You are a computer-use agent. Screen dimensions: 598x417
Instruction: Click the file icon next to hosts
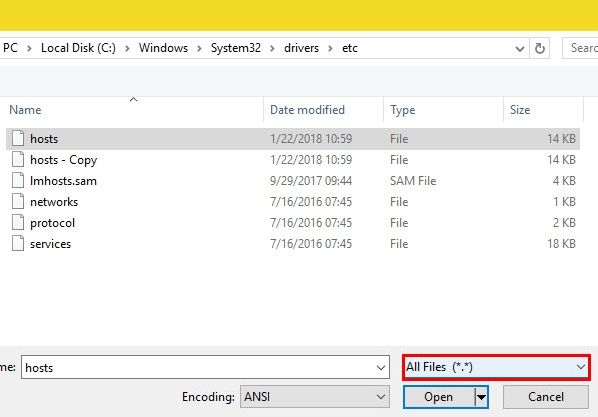pos(18,138)
